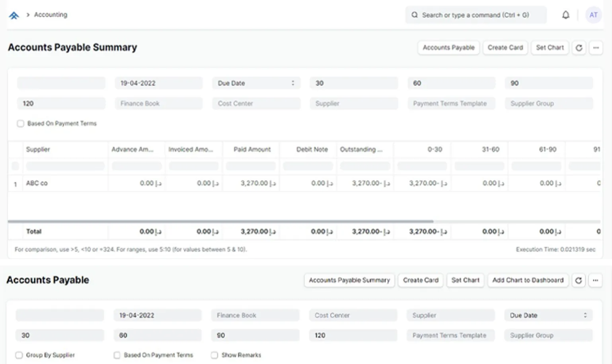
Task: Click the search magnifier icon
Action: click(415, 15)
